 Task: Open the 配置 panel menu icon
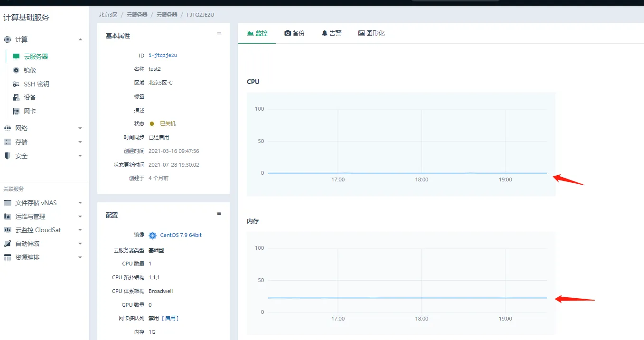click(219, 214)
